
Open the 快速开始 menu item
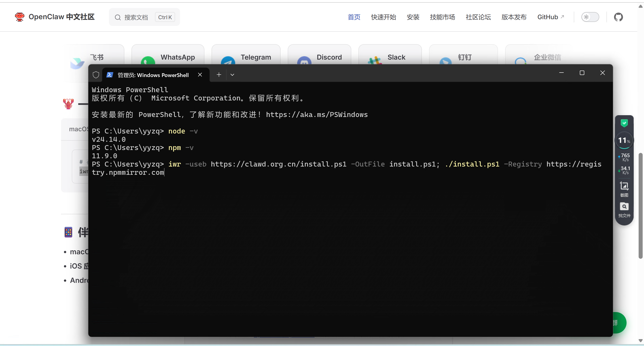[x=383, y=17]
